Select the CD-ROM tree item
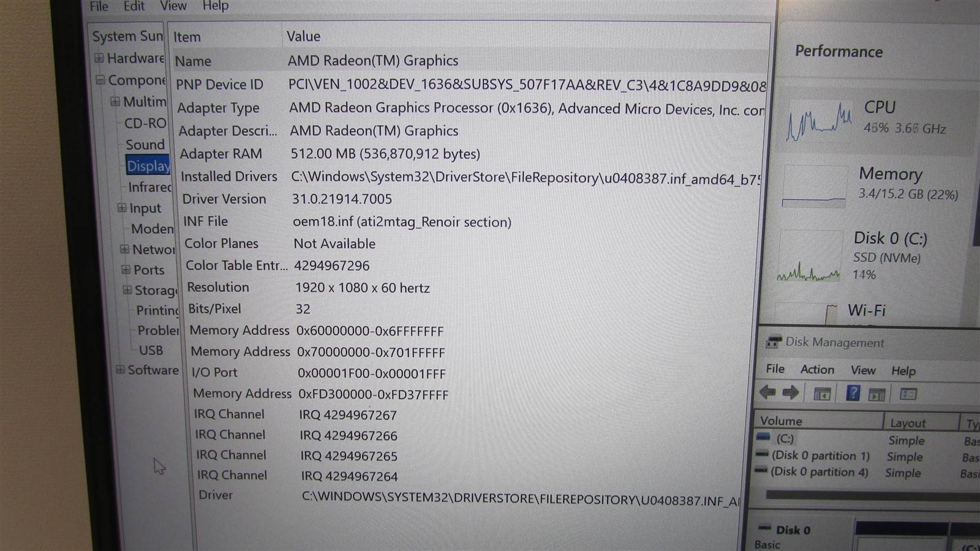 tap(145, 123)
